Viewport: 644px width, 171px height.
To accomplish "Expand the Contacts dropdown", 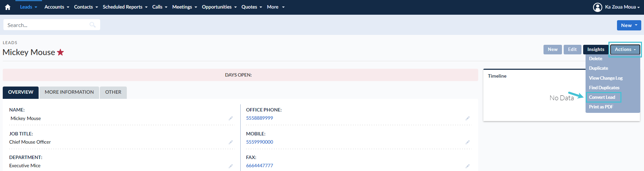I will 86,7.
